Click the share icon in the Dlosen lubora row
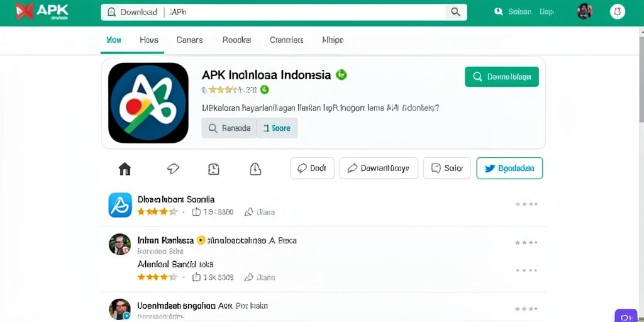Image resolution: width=644 pixels, height=322 pixels. pos(249,212)
